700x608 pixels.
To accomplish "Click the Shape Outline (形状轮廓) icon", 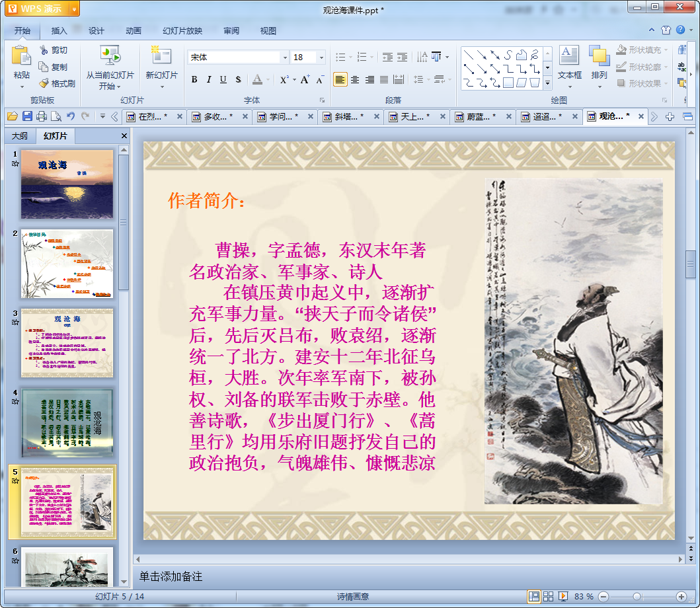I will [621, 67].
